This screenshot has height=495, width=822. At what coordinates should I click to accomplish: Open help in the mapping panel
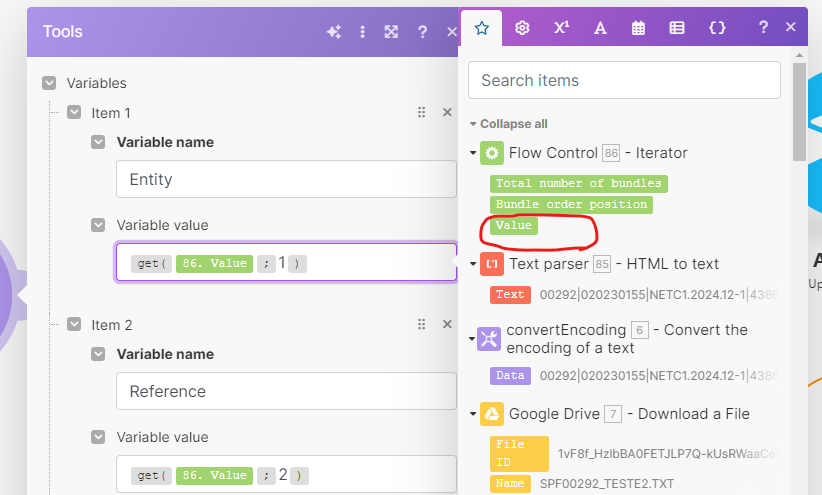(763, 27)
